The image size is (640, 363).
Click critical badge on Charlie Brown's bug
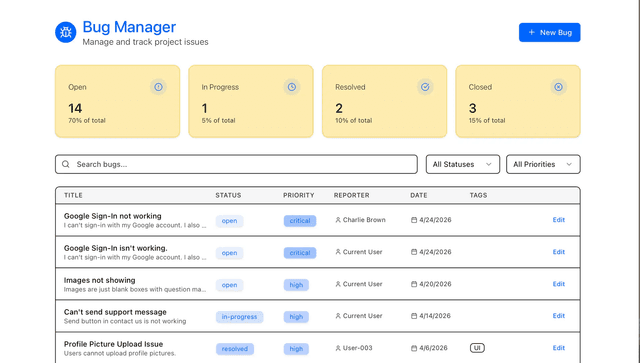[x=300, y=221]
